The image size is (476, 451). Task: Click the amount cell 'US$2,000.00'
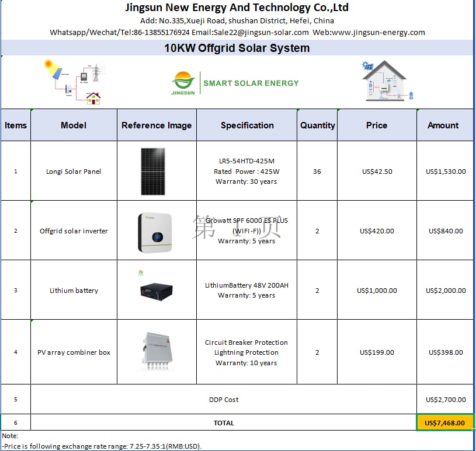coord(444,289)
